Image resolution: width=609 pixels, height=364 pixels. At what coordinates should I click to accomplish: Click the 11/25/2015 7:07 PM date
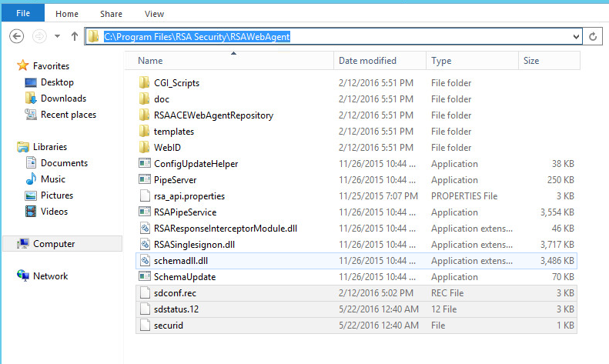point(378,196)
